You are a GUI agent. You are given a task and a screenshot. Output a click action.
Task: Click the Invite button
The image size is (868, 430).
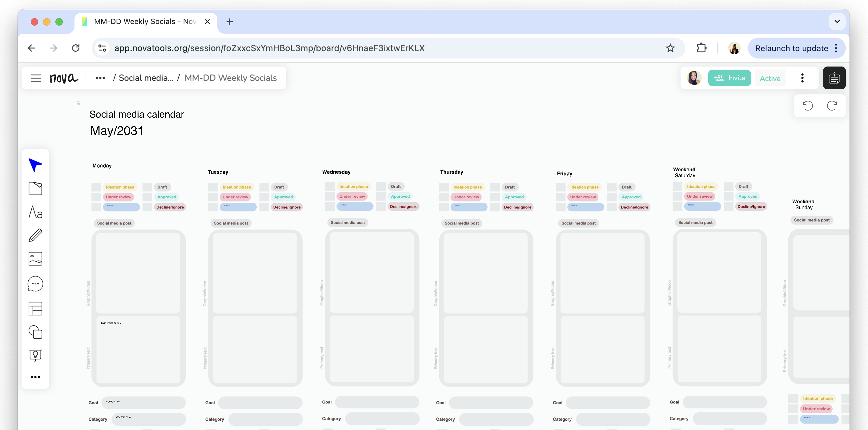click(729, 78)
